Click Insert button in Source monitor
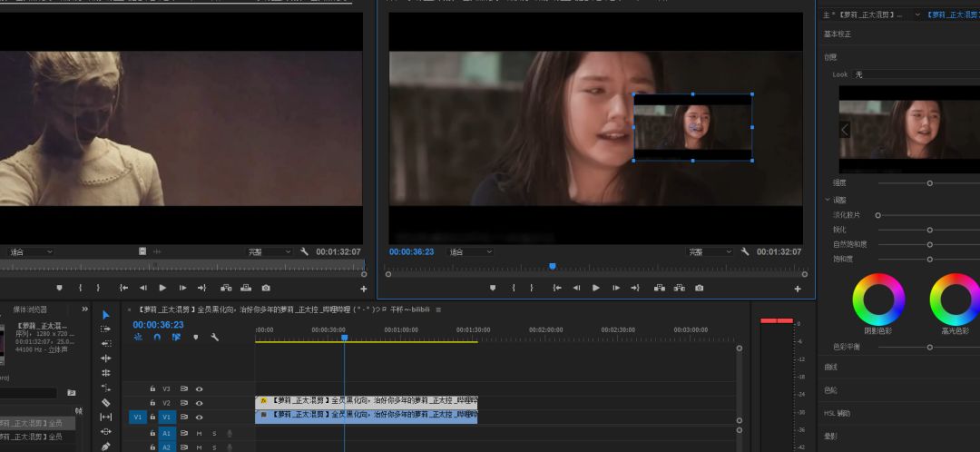This screenshot has width=980, height=452. [226, 288]
